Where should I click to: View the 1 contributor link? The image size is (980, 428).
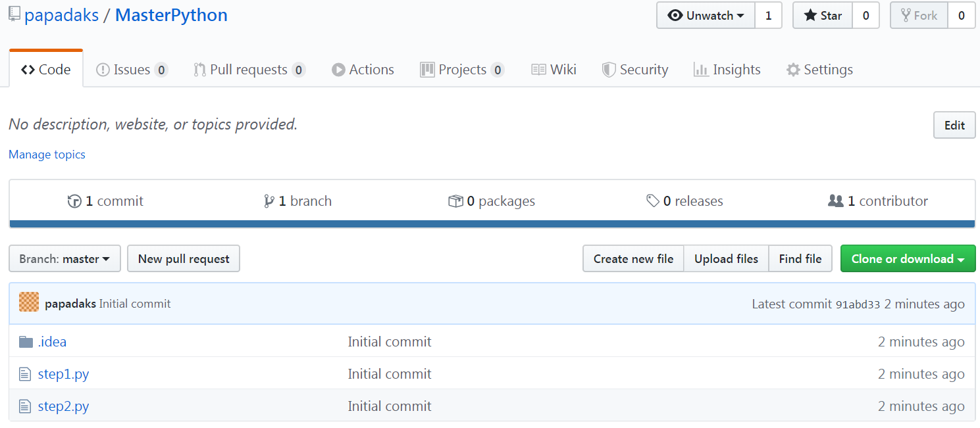(878, 201)
